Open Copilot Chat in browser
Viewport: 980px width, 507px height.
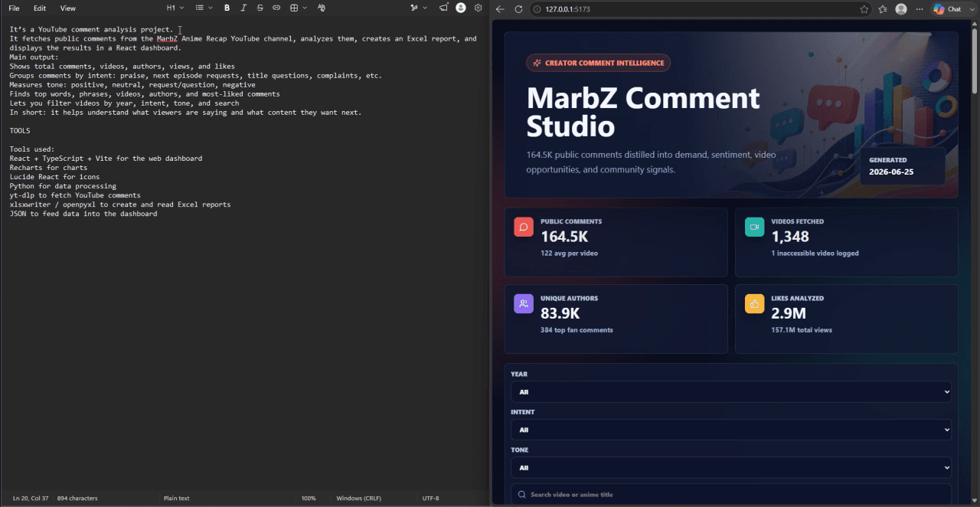(x=947, y=9)
